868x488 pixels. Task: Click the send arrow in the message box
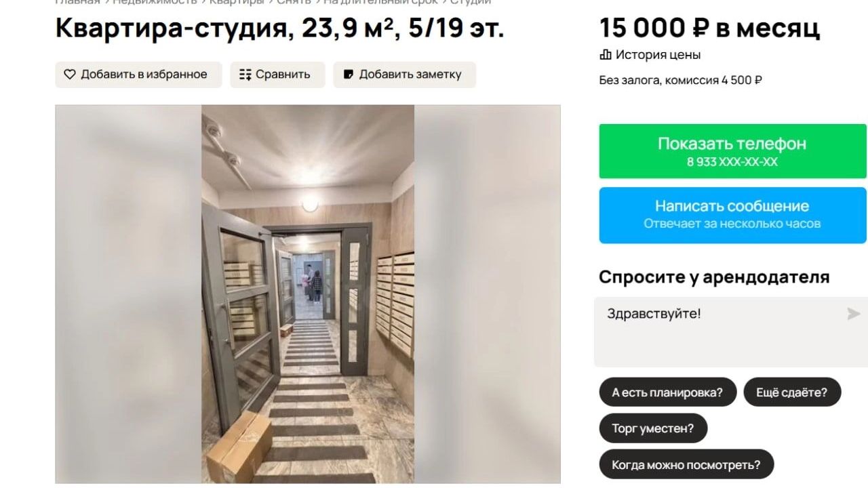[853, 313]
